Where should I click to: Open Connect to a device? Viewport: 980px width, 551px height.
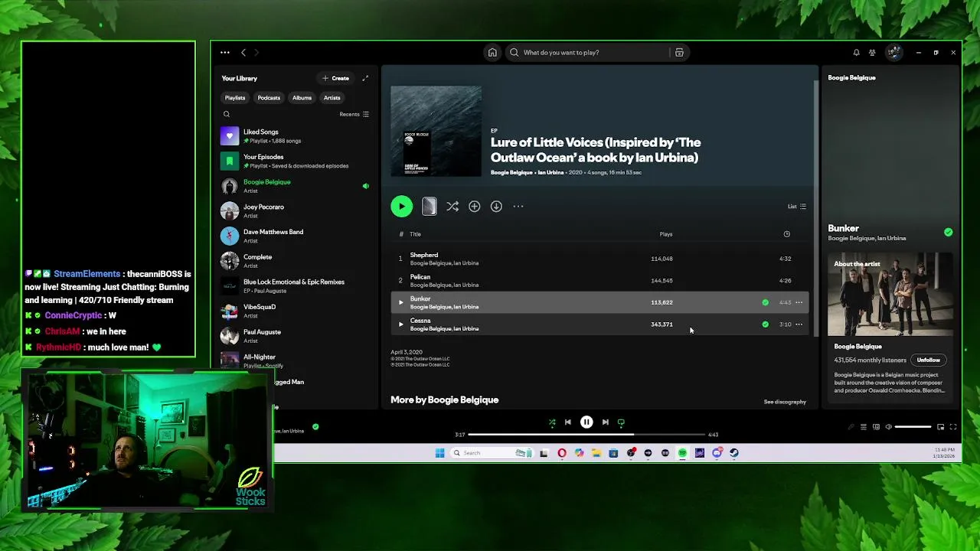877,427
